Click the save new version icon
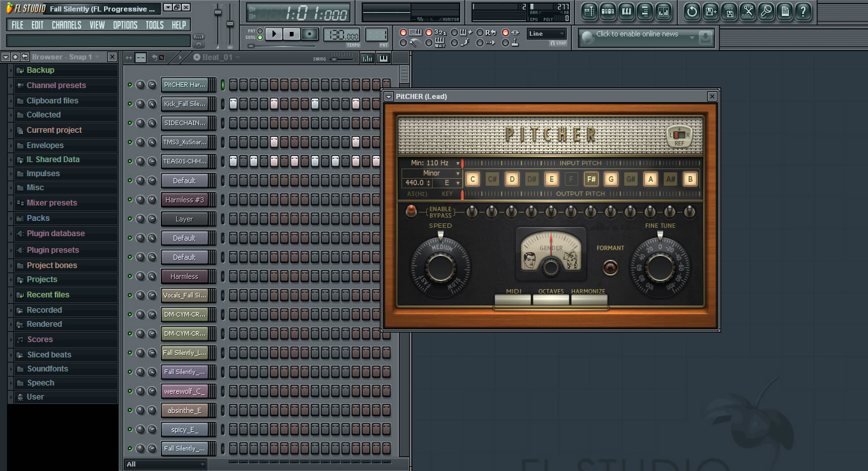The image size is (868, 471). click(x=711, y=11)
